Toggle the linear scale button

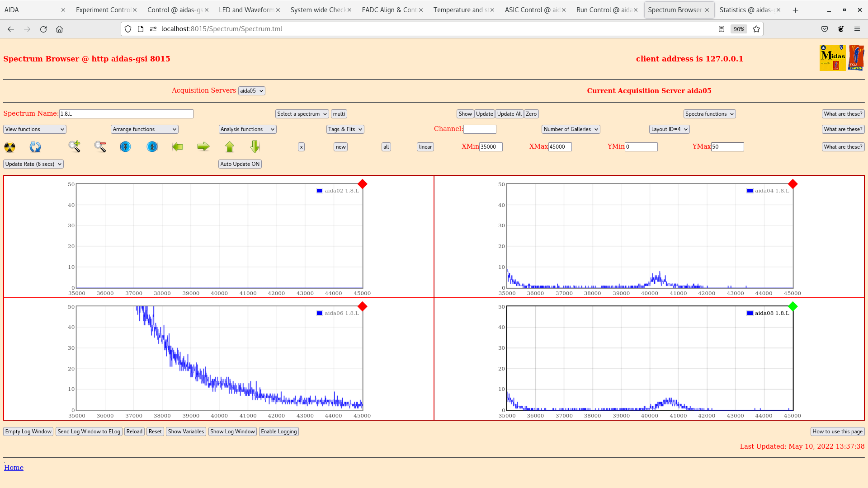tap(425, 147)
